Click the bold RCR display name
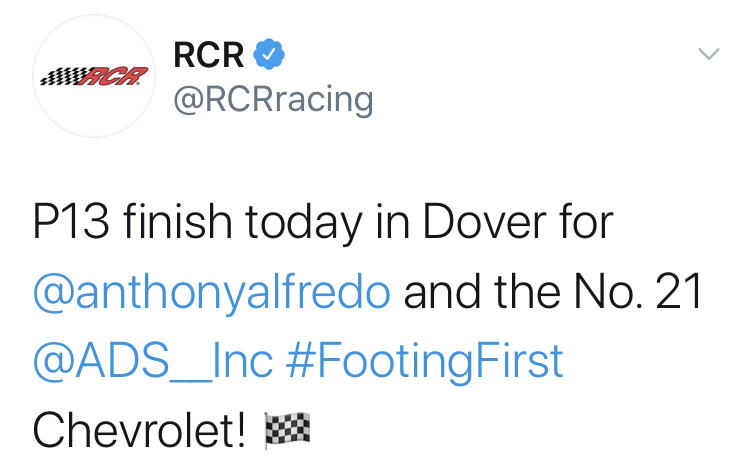750x469 pixels. point(207,54)
